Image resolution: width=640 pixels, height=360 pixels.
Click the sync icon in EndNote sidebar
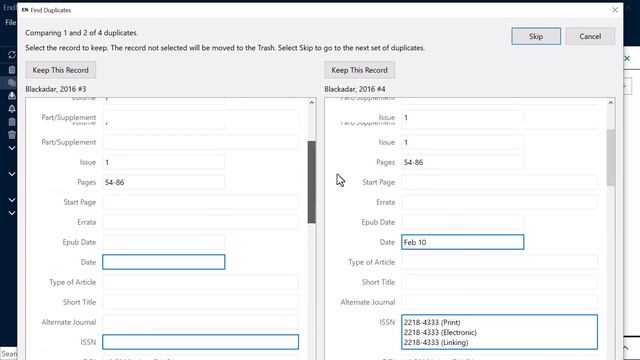(x=12, y=55)
